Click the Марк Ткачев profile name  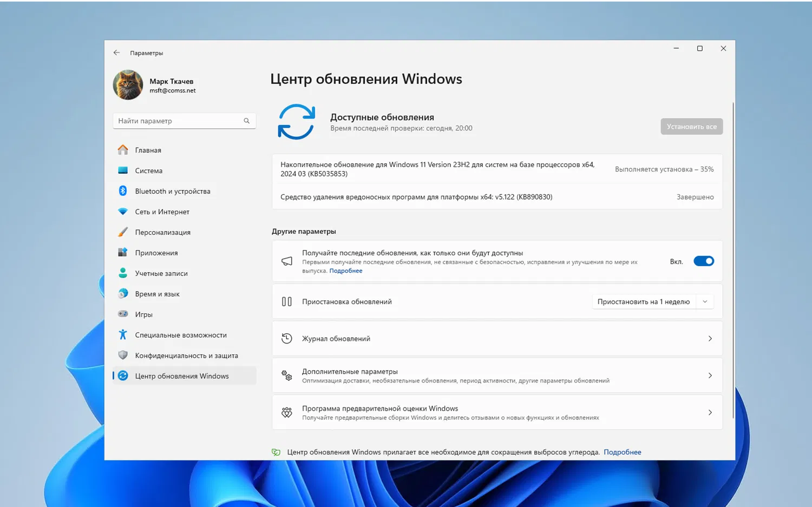pyautogui.click(x=171, y=81)
